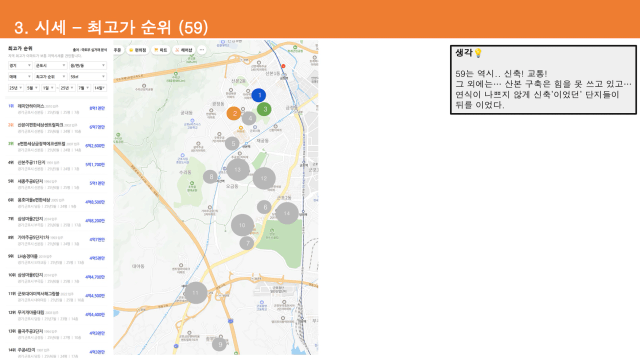
Task: Open the 4th ranked 산본주공11단지 listing
Action: (x=56, y=165)
